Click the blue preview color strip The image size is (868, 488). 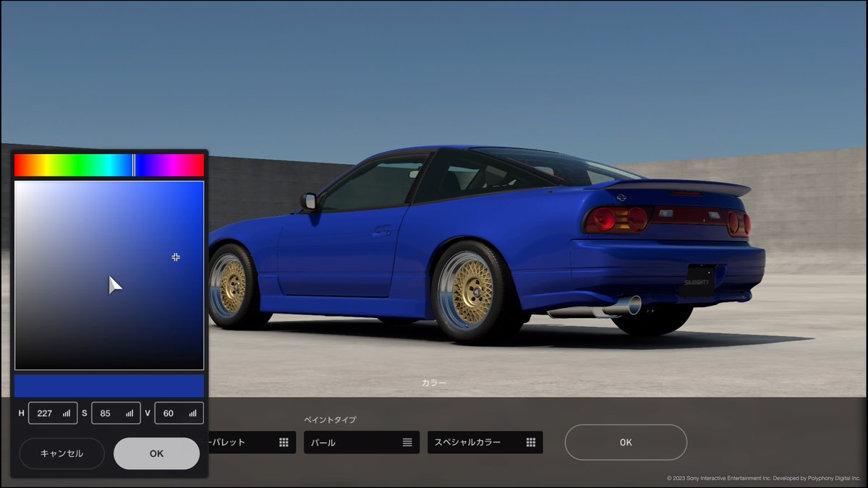109,385
